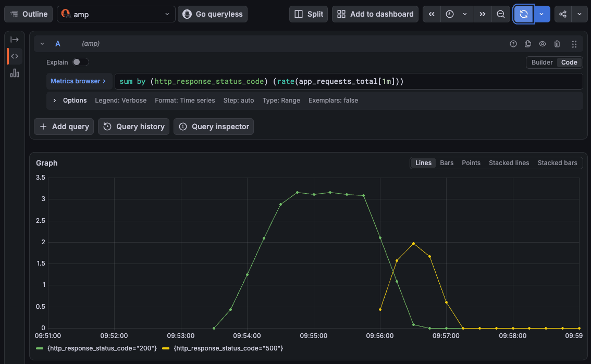591x364 pixels.
Task: Select the queries code icon in sidebar
Action: coord(14,56)
